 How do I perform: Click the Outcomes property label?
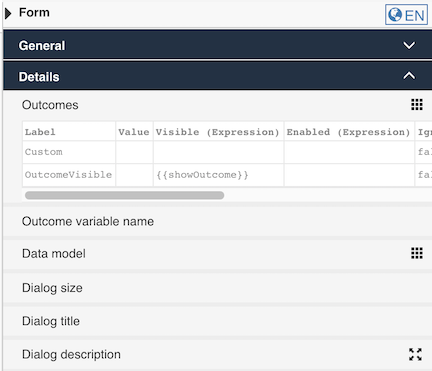50,105
